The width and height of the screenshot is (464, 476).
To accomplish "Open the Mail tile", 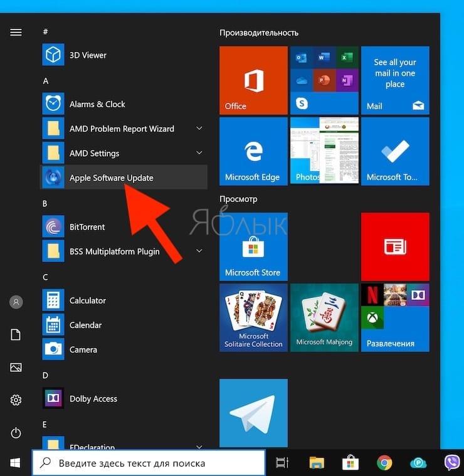I will [x=395, y=80].
